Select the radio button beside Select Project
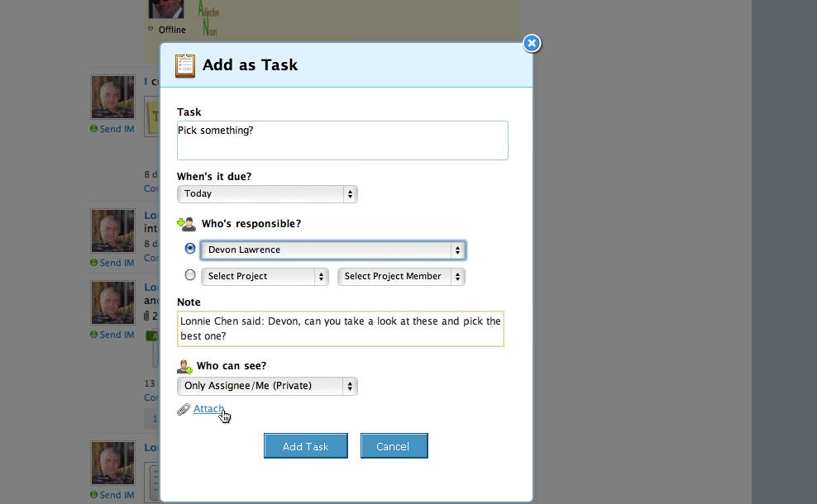The image size is (817, 504). [190, 275]
